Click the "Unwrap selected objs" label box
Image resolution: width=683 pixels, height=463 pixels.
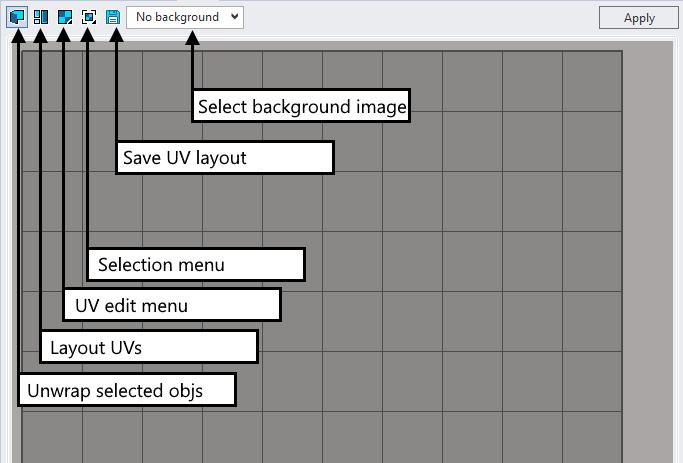point(127,390)
